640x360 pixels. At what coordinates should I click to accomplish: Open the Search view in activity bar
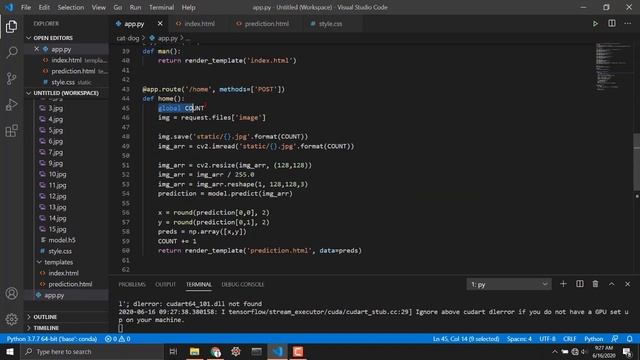(11, 52)
